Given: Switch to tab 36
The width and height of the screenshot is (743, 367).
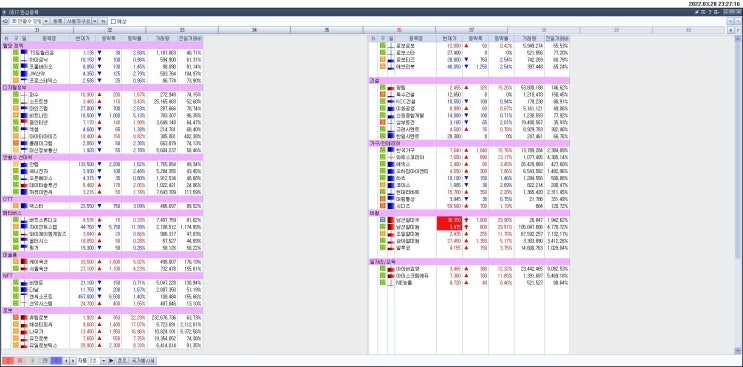Looking at the screenshot, I should pyautogui.click(x=399, y=30).
